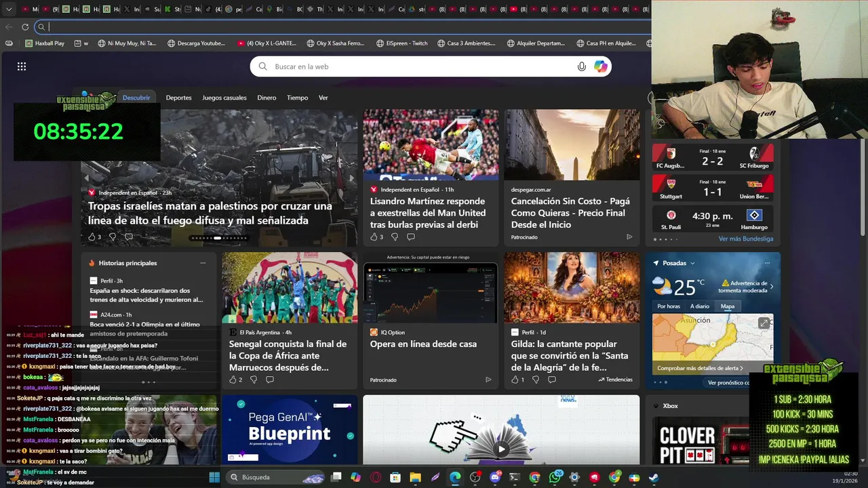Image resolution: width=868 pixels, height=488 pixels.
Task: Open OBS Studio from taskbar
Action: tap(475, 477)
